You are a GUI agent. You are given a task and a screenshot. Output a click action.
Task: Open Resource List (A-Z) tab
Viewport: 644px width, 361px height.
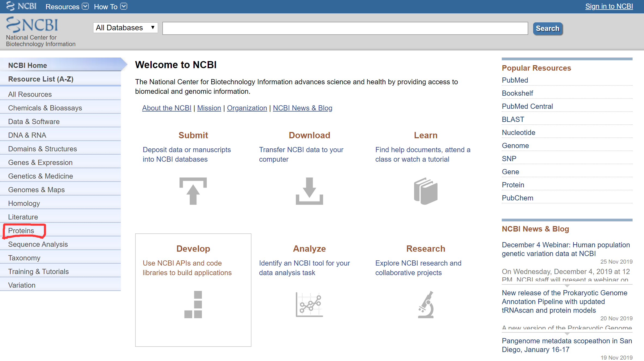point(41,79)
